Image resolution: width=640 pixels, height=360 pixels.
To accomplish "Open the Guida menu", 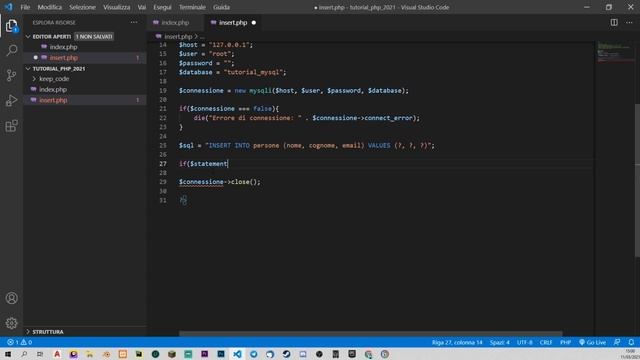I will [x=221, y=7].
